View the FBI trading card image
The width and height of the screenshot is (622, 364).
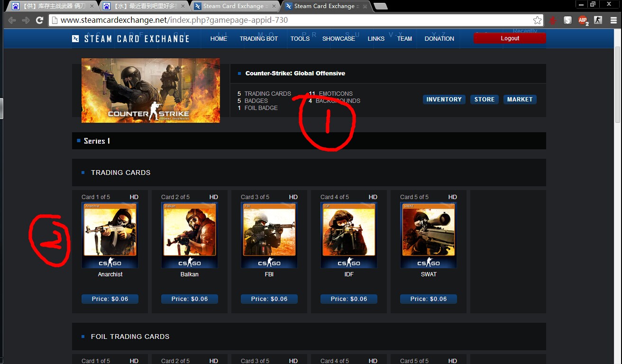click(x=269, y=236)
